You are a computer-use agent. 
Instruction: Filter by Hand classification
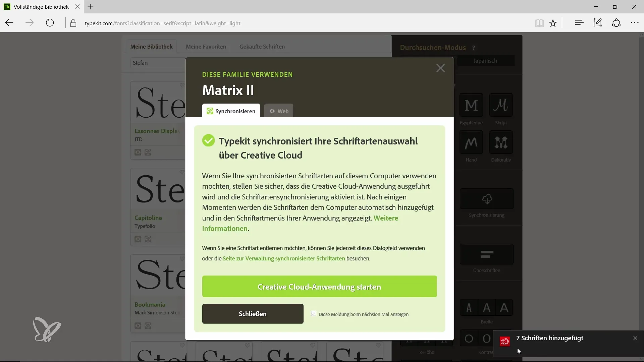point(471,142)
